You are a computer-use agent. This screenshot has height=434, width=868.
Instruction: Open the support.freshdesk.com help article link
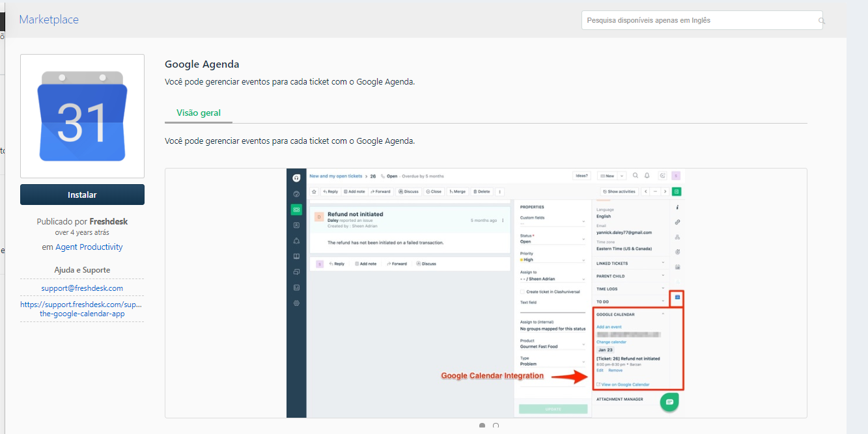click(x=82, y=308)
